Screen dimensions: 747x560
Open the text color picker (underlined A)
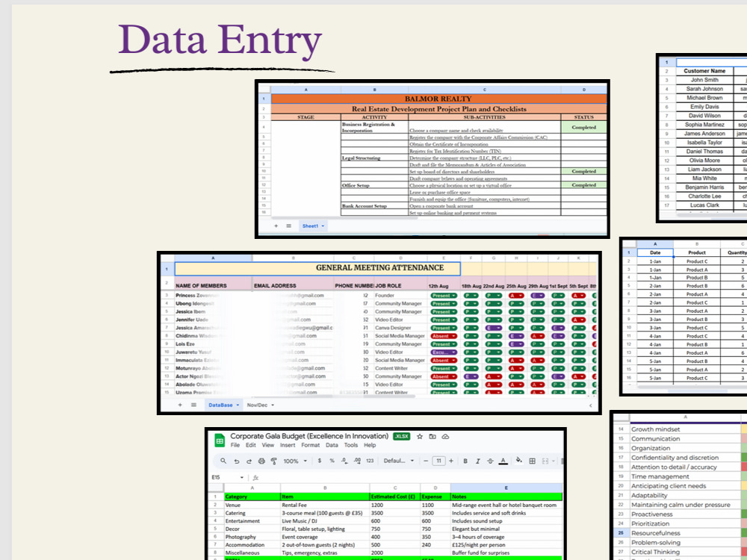click(503, 461)
